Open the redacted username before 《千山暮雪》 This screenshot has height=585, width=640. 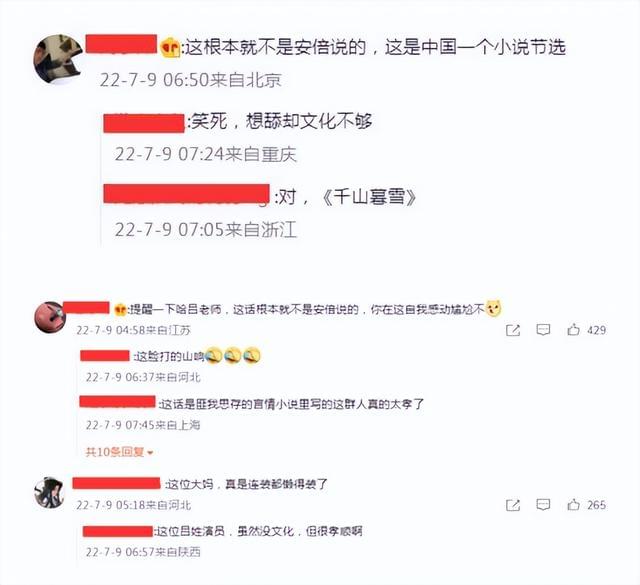tap(187, 194)
